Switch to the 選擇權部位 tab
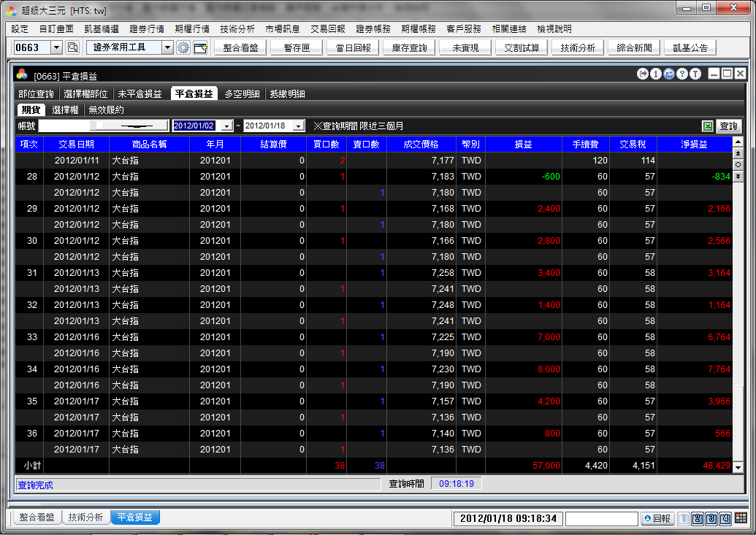 coord(85,94)
